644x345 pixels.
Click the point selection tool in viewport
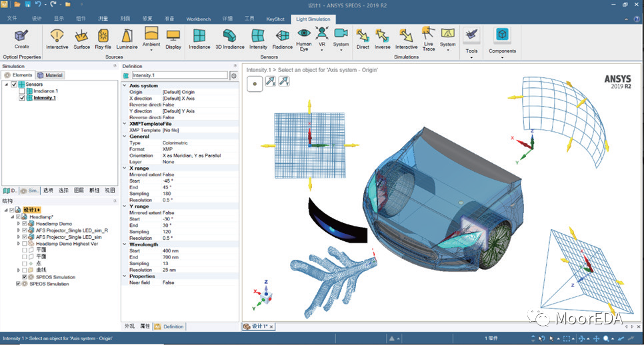coord(255,84)
